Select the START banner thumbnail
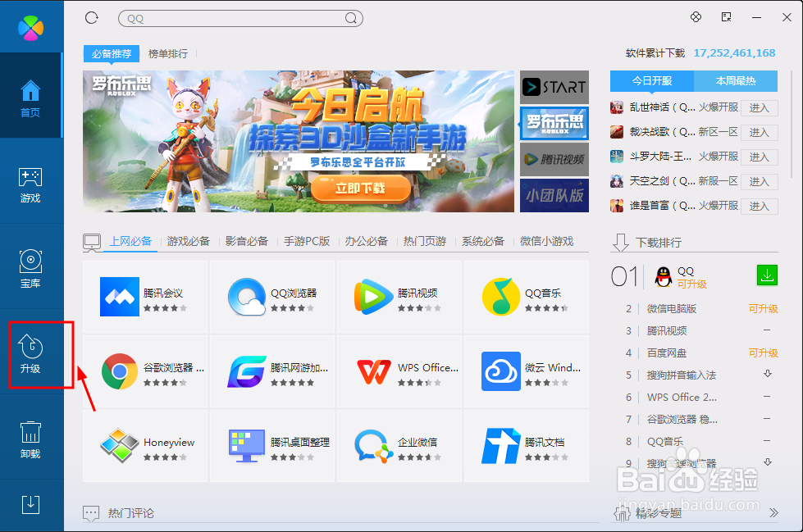Screen dimensions: 803x532 coord(554,87)
